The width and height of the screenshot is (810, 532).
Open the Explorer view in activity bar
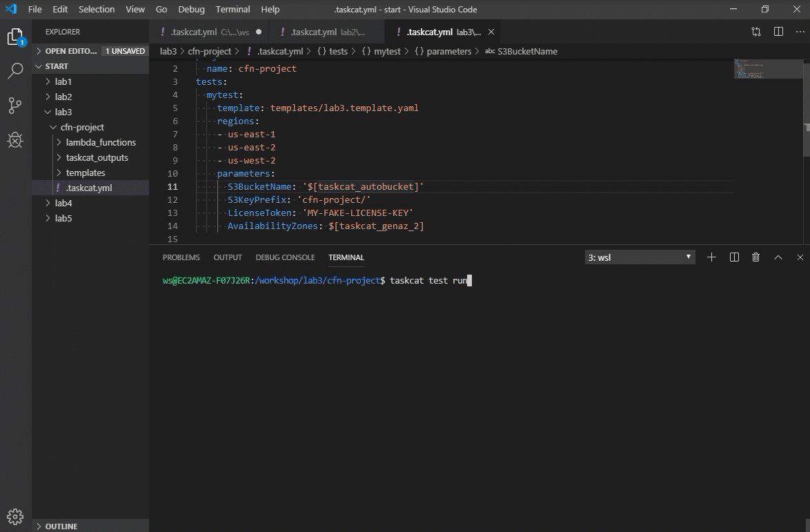pyautogui.click(x=15, y=37)
